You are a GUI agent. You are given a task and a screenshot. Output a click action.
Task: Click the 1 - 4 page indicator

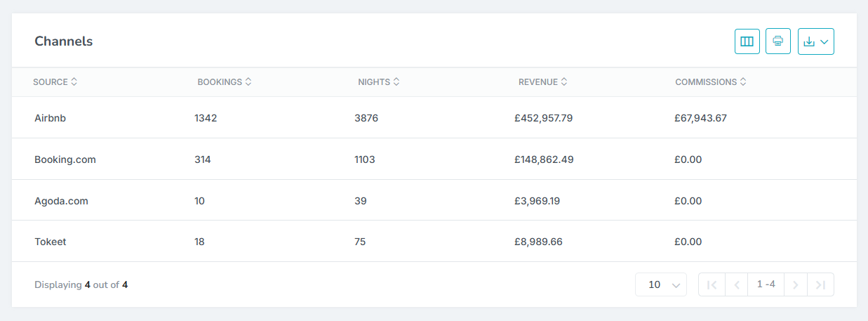coord(766,284)
